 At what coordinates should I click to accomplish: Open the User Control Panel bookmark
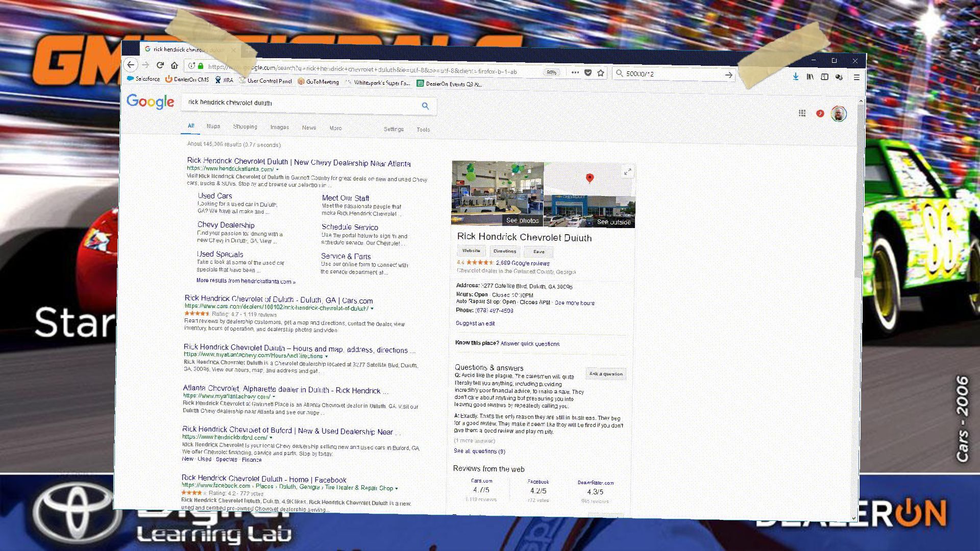(x=265, y=81)
